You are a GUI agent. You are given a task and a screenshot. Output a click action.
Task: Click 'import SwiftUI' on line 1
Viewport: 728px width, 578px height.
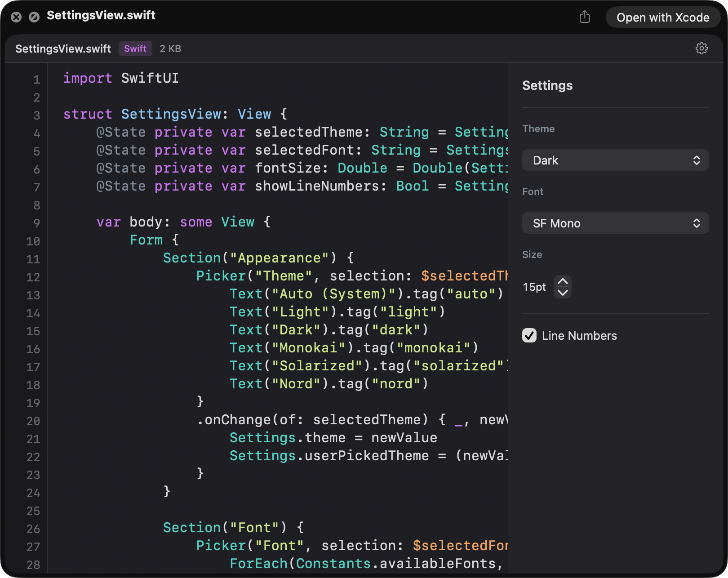[121, 78]
